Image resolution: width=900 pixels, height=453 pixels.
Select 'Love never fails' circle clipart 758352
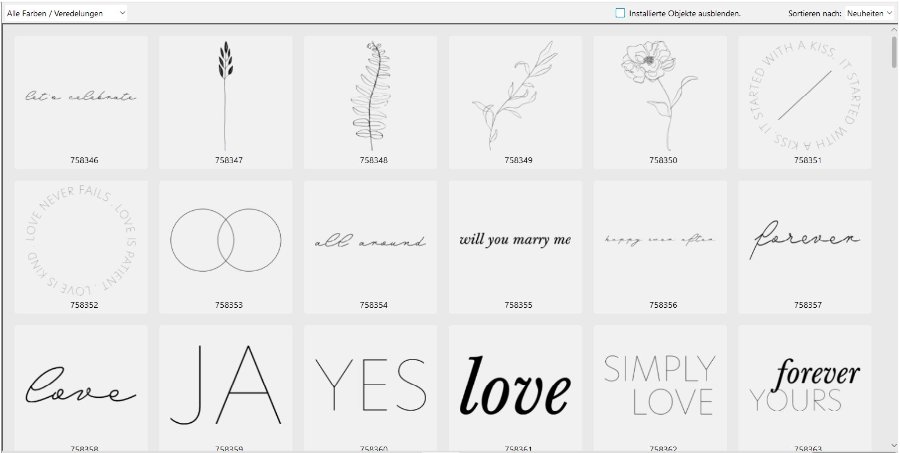click(x=81, y=247)
